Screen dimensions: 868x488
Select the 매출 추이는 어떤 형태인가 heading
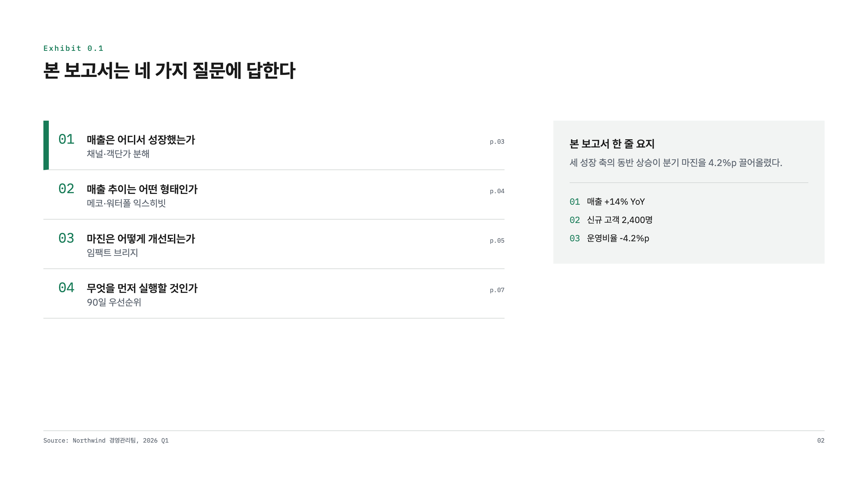coord(142,189)
